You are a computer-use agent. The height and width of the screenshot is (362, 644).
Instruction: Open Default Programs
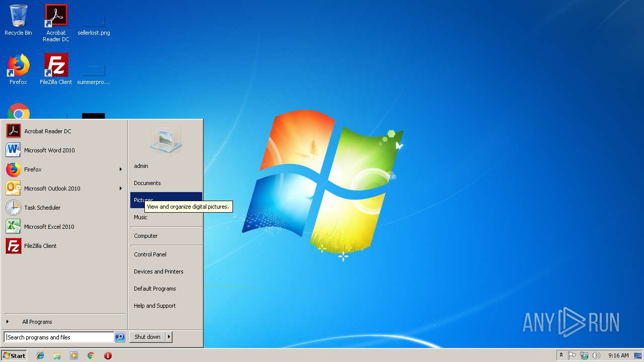[x=166, y=289]
